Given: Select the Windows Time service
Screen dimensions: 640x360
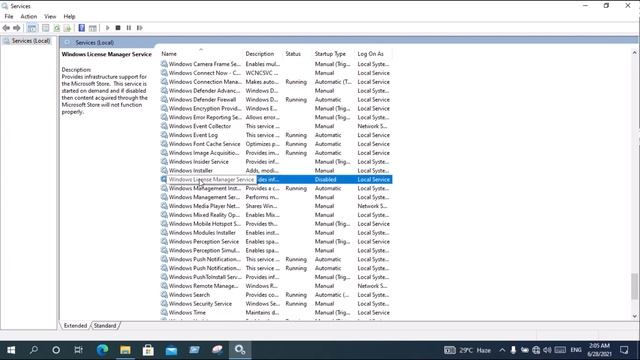Looking at the screenshot, I should (276, 313).
